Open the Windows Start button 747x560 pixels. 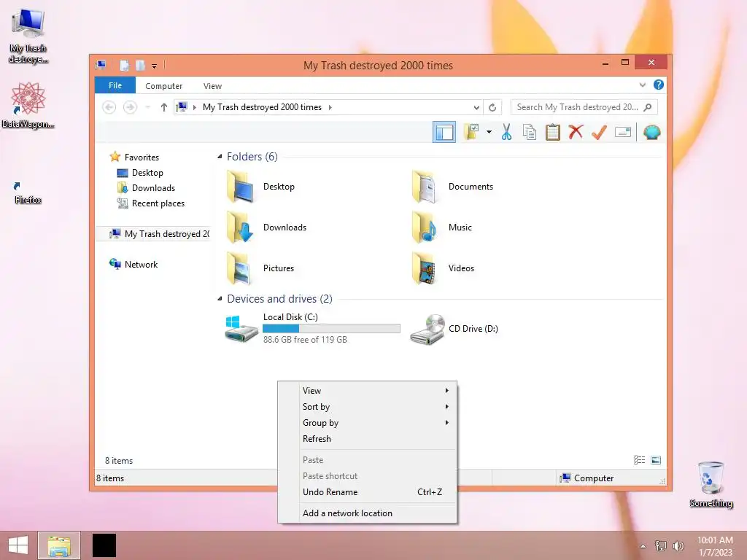[x=18, y=545]
